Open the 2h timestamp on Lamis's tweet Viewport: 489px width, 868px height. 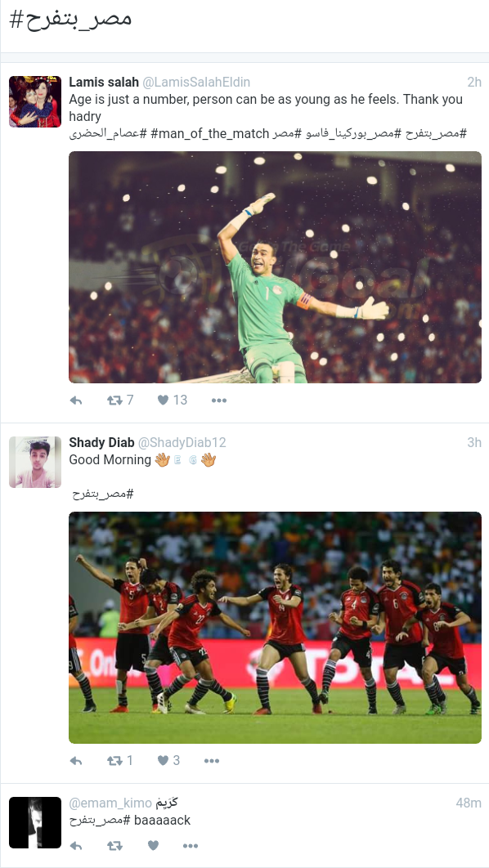point(474,82)
